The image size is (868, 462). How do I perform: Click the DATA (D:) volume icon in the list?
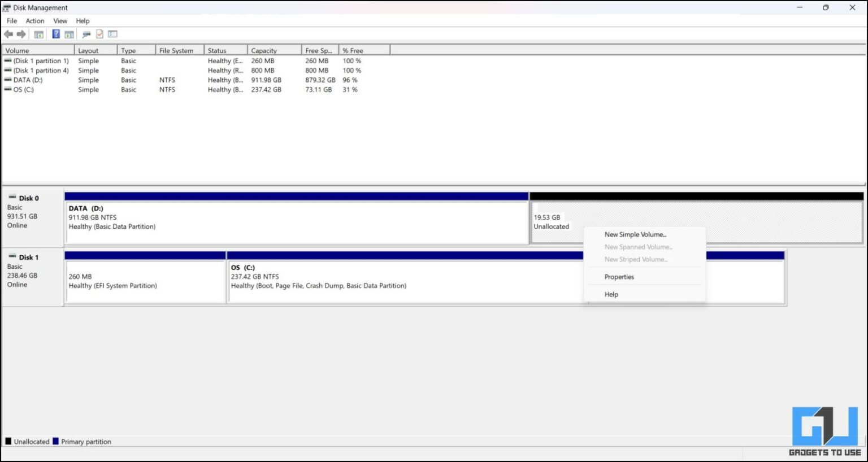pos(8,80)
